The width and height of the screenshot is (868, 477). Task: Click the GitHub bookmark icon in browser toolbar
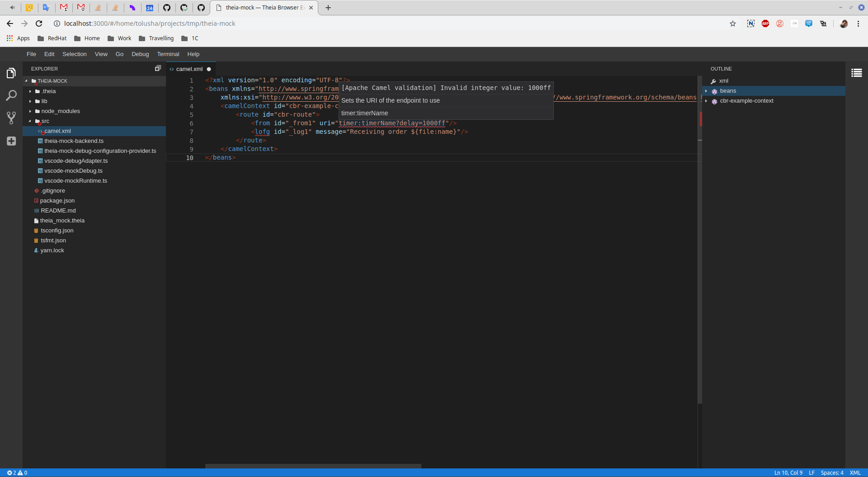pyautogui.click(x=167, y=8)
